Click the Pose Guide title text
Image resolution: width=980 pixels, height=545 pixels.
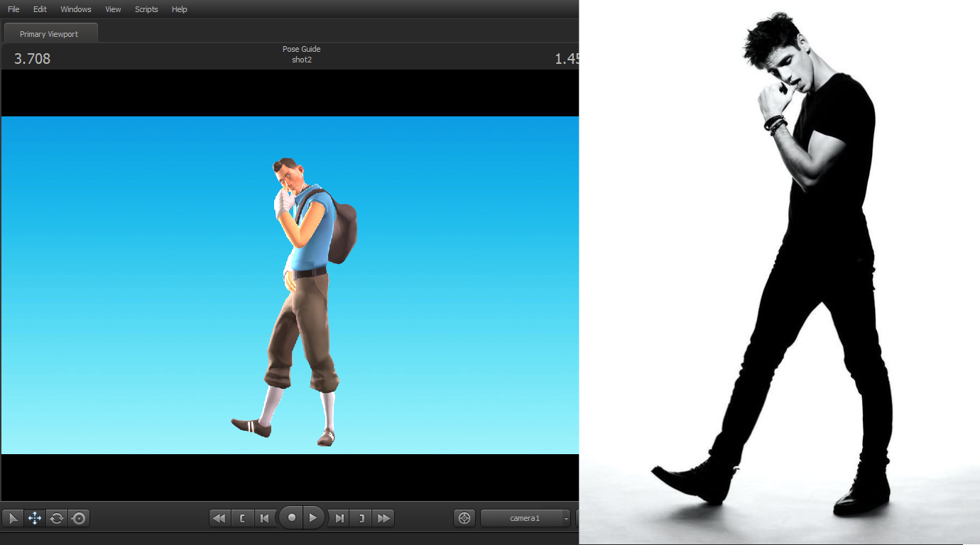(x=302, y=49)
